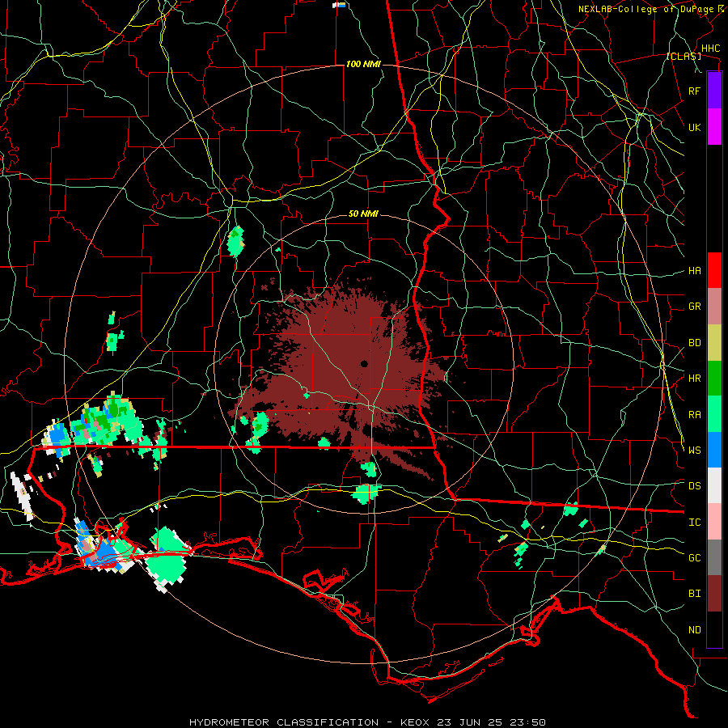728x728 pixels.
Task: Click the Hydrometeor Classification KEOX footer caption
Action: 367,722
